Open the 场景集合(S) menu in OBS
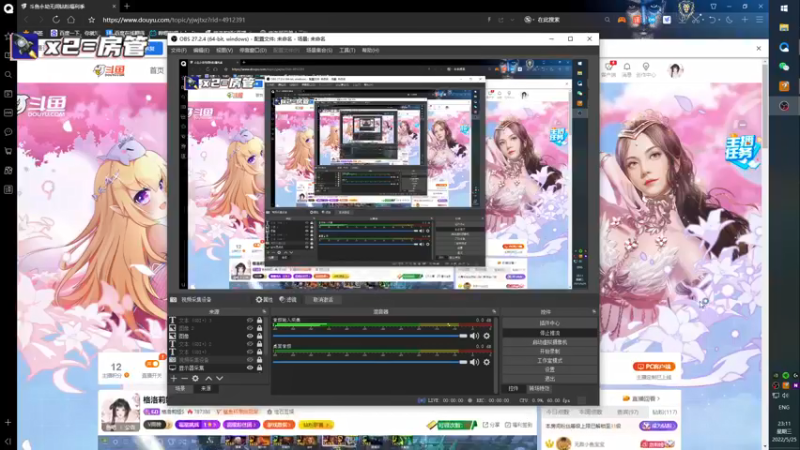 (x=319, y=51)
